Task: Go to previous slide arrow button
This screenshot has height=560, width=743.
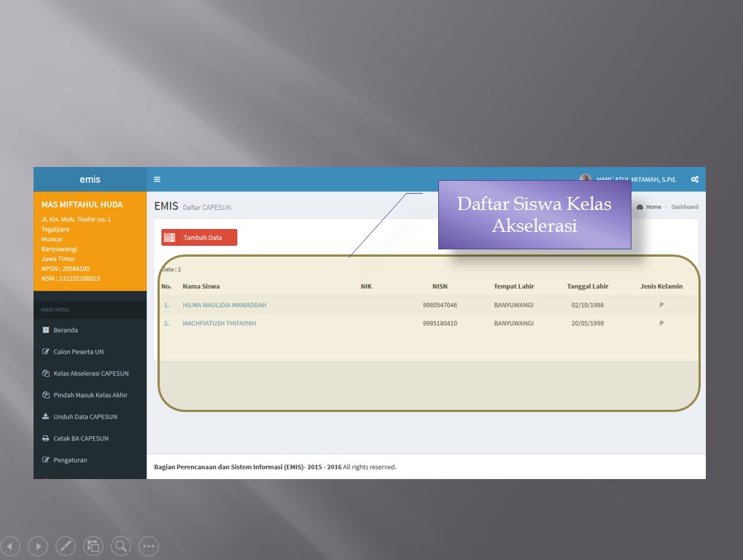Action: pos(10,546)
